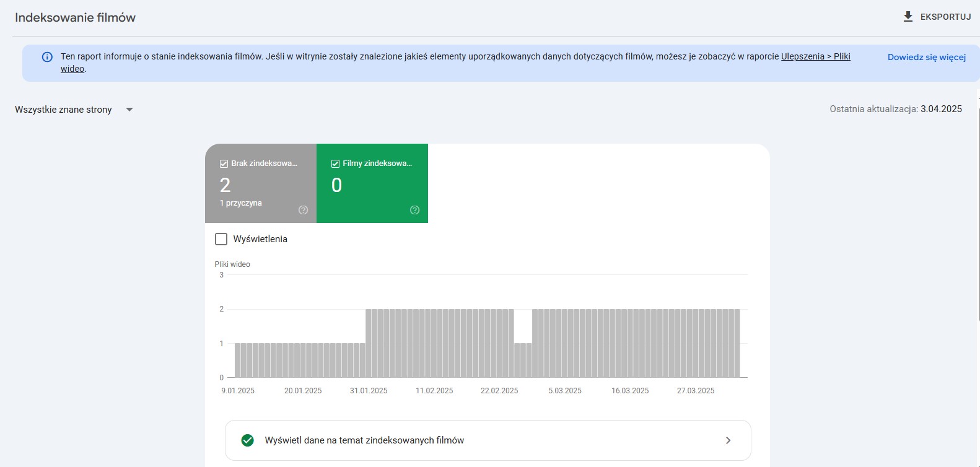
Task: Open Wyświetl dane na temat zindeksowanych filmów
Action: pos(364,440)
